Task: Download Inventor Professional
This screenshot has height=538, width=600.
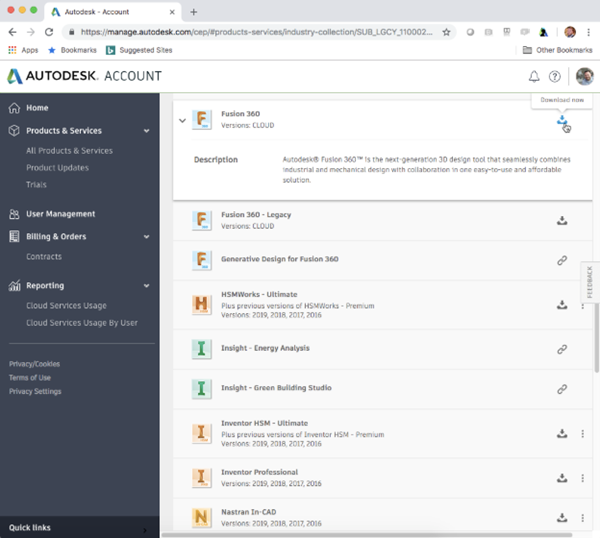Action: point(562,478)
